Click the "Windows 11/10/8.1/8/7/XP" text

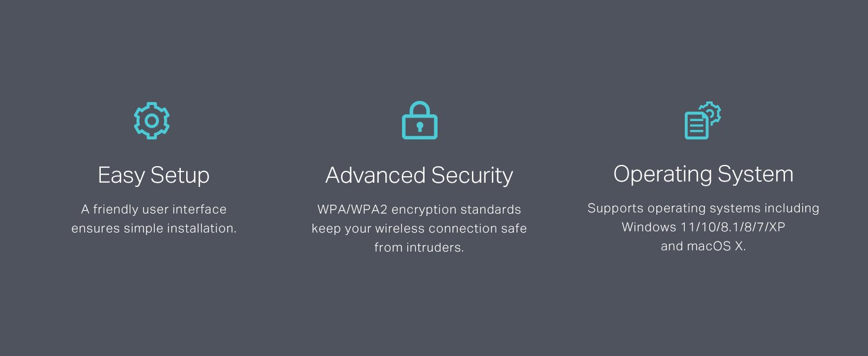703,227
